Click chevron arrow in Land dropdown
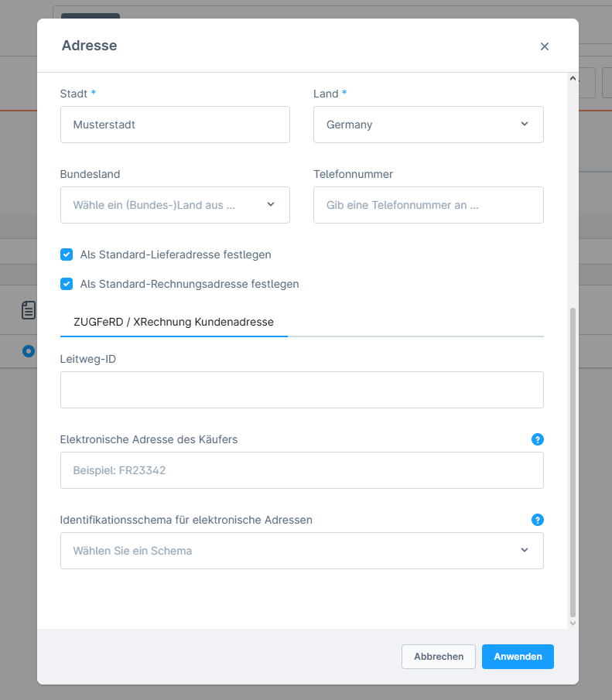The height and width of the screenshot is (700, 612). point(525,124)
